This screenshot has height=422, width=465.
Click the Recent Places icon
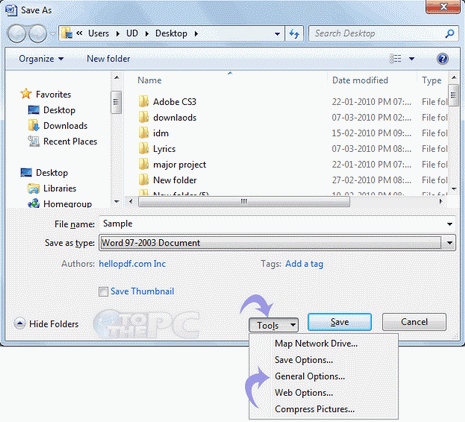(34, 141)
